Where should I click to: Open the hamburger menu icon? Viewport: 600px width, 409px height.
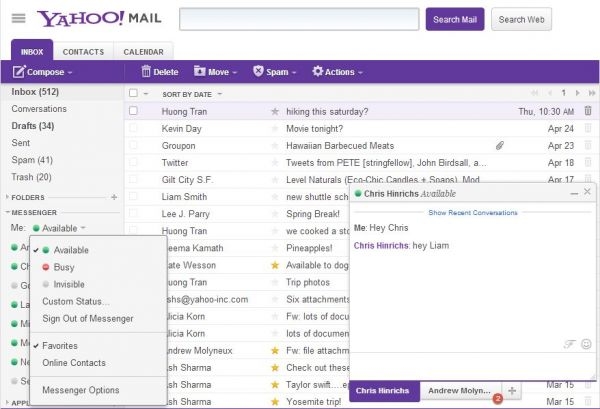click(x=18, y=18)
